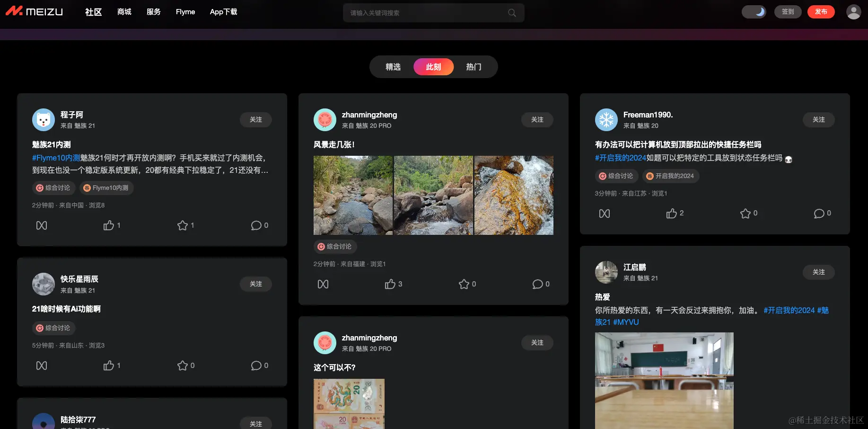Open App下载 menu item
The height and width of the screenshot is (429, 868).
coord(223,12)
